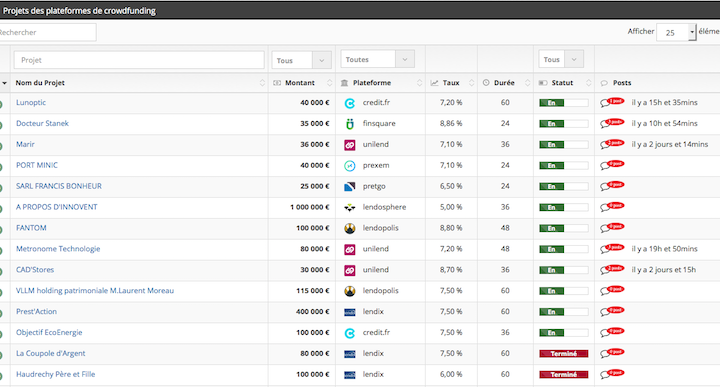Open posts bubble for FANTOM
This screenshot has height=387, width=720.
(612, 228)
